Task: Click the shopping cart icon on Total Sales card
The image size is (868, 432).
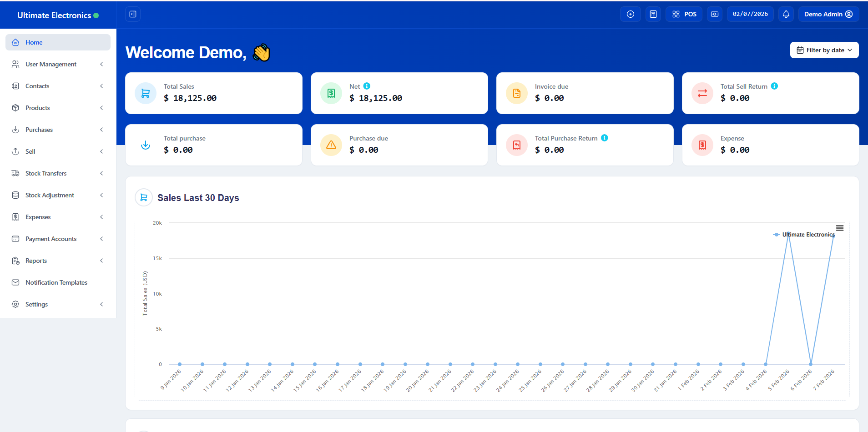Action: 145,93
